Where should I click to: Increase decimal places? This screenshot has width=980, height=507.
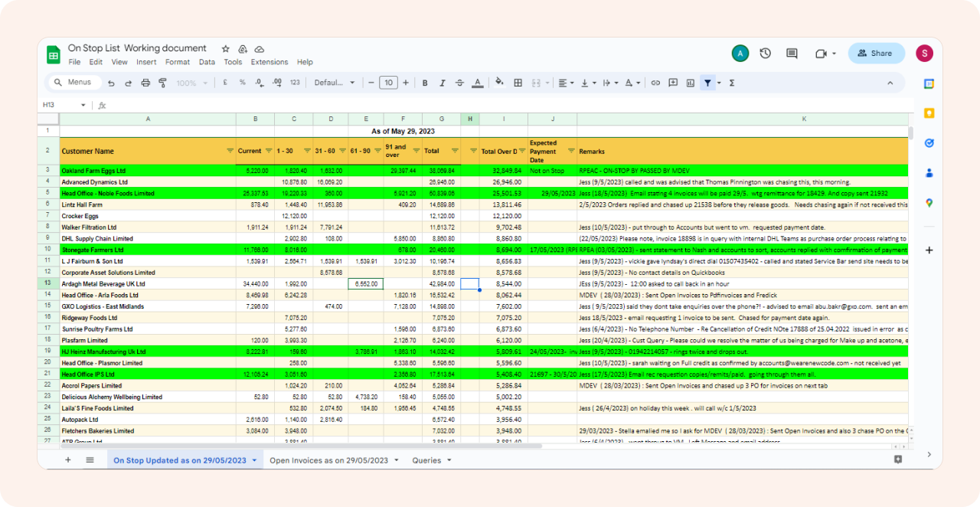pos(277,83)
